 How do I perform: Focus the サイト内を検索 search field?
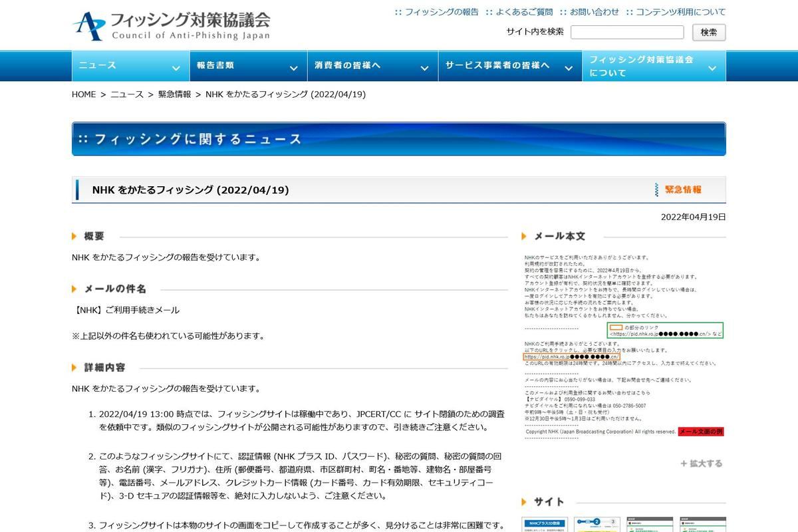627,32
